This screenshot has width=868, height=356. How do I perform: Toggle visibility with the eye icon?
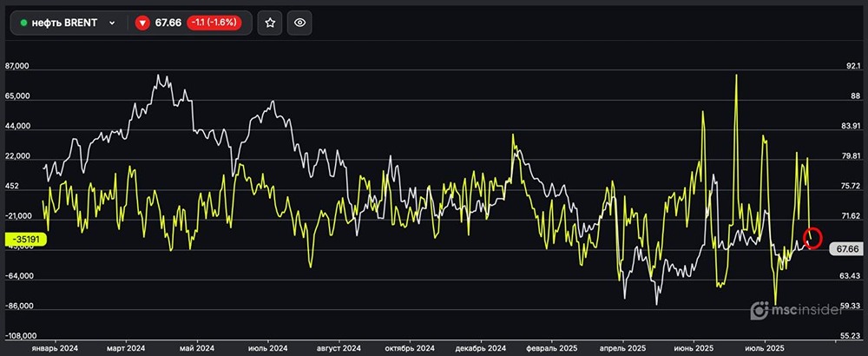(299, 23)
